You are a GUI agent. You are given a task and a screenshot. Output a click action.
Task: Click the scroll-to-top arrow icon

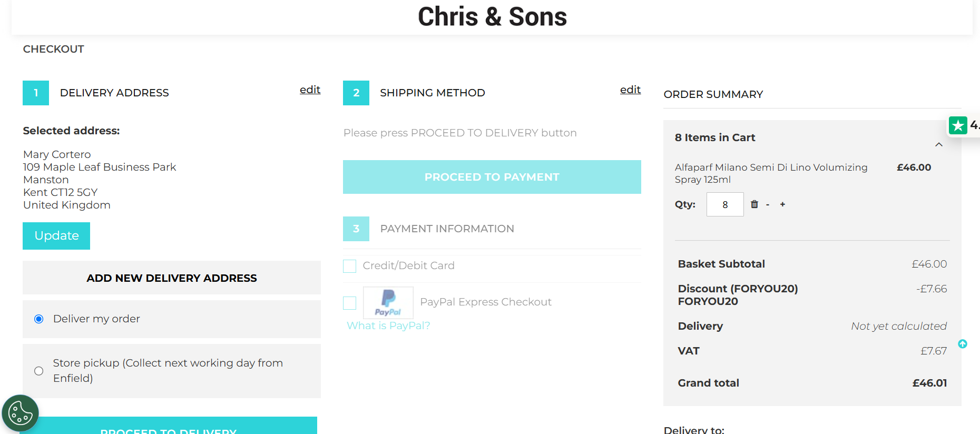coord(963,344)
